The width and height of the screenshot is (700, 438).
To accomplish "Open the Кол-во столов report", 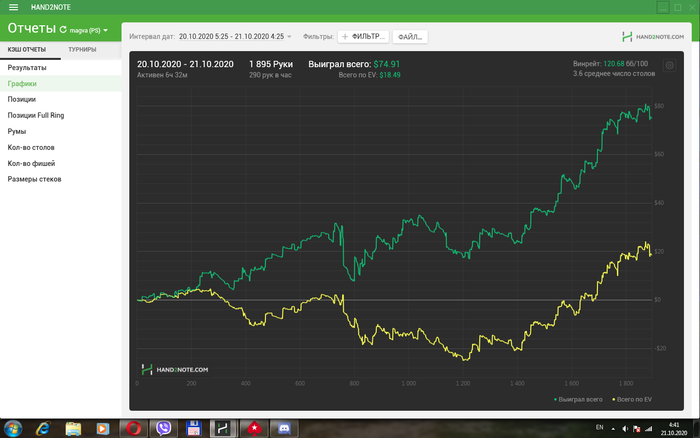I will [61, 147].
